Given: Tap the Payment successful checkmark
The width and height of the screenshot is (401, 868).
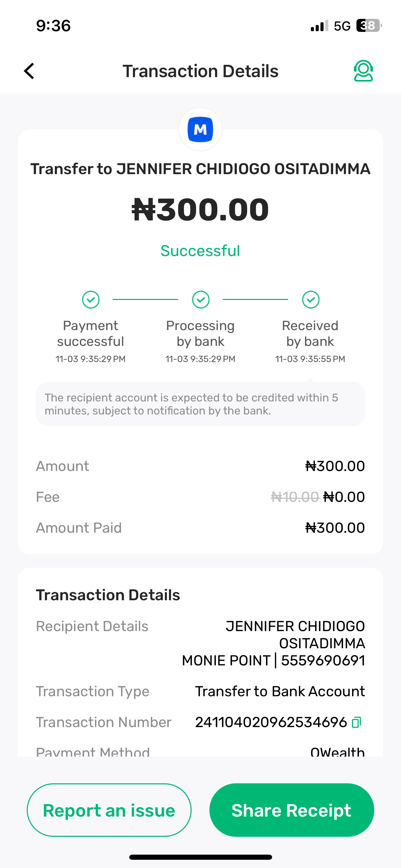Looking at the screenshot, I should pyautogui.click(x=91, y=300).
